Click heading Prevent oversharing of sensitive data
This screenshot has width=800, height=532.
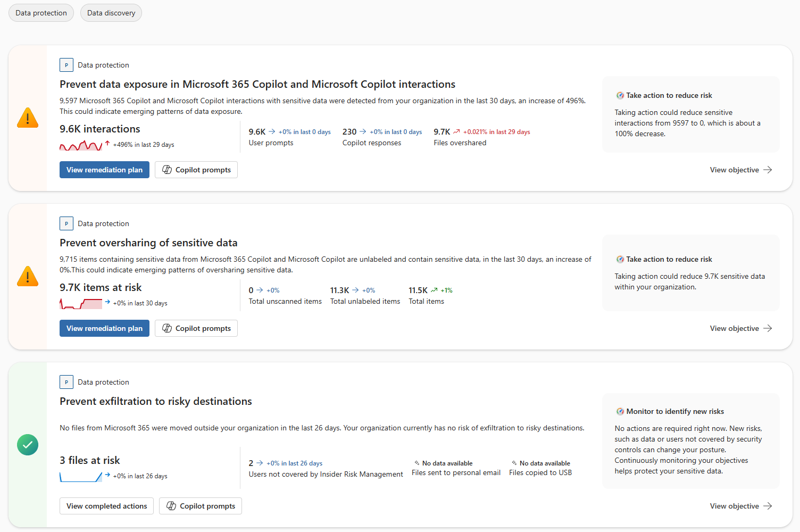coord(148,243)
